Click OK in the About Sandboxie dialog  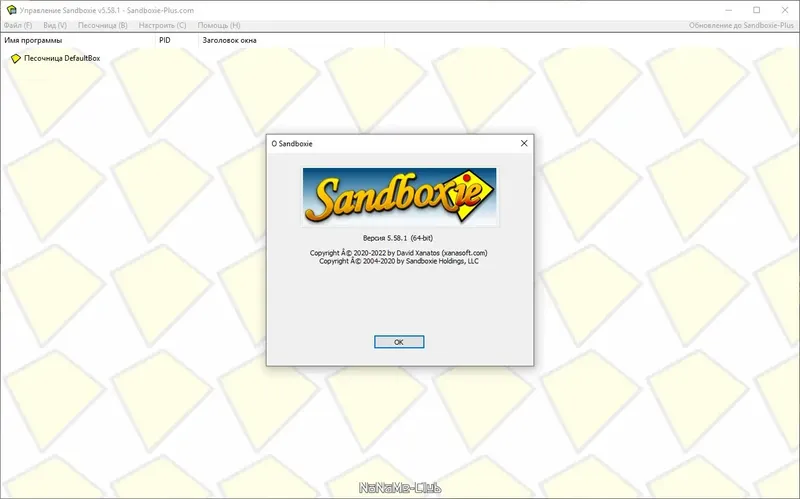(399, 342)
